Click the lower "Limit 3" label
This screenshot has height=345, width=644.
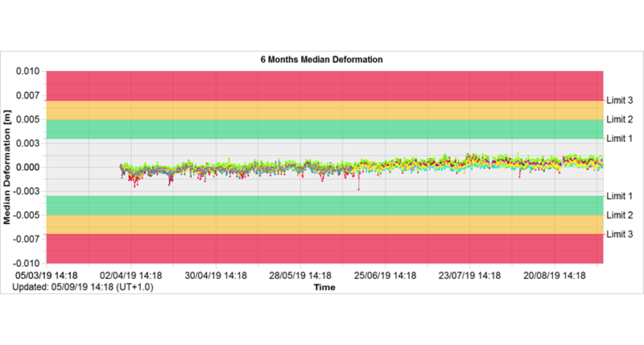point(619,234)
